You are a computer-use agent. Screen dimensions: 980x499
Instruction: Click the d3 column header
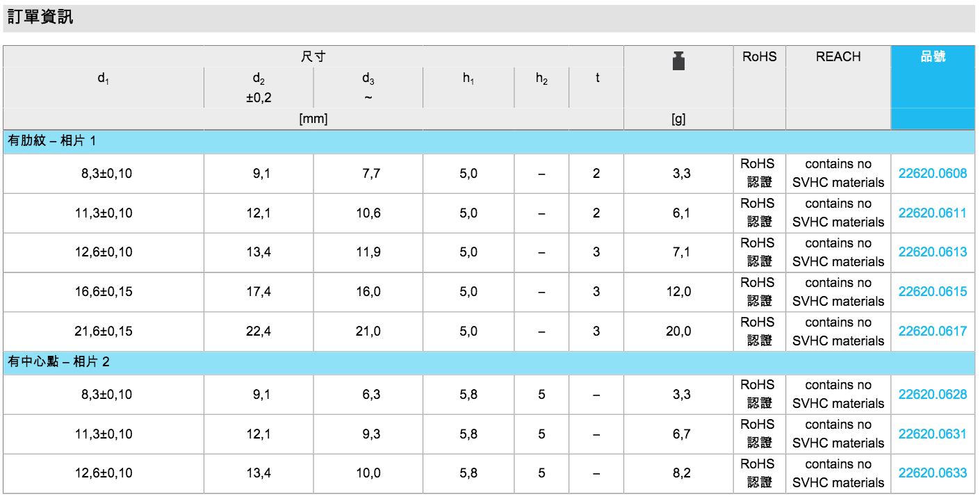[368, 79]
